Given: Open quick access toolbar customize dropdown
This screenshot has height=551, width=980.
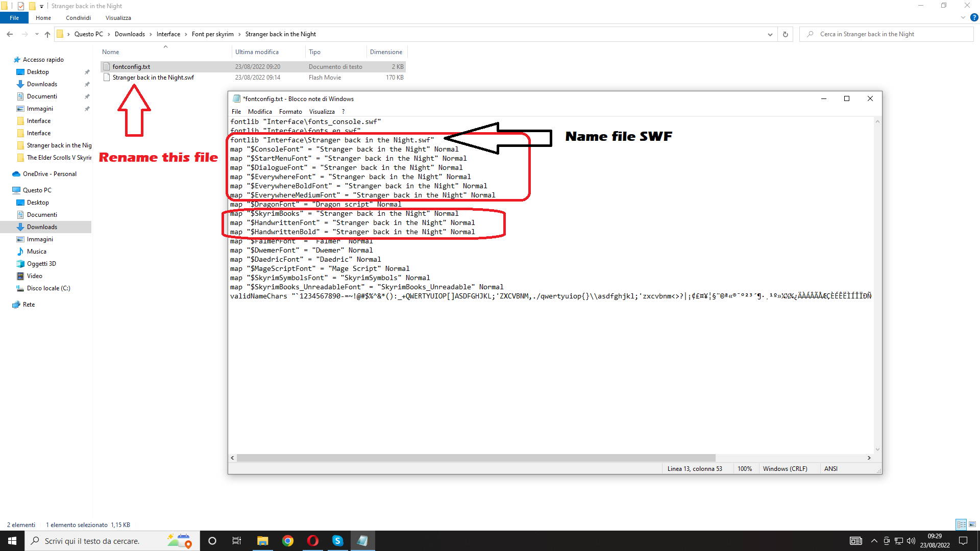Looking at the screenshot, I should 42,6.
